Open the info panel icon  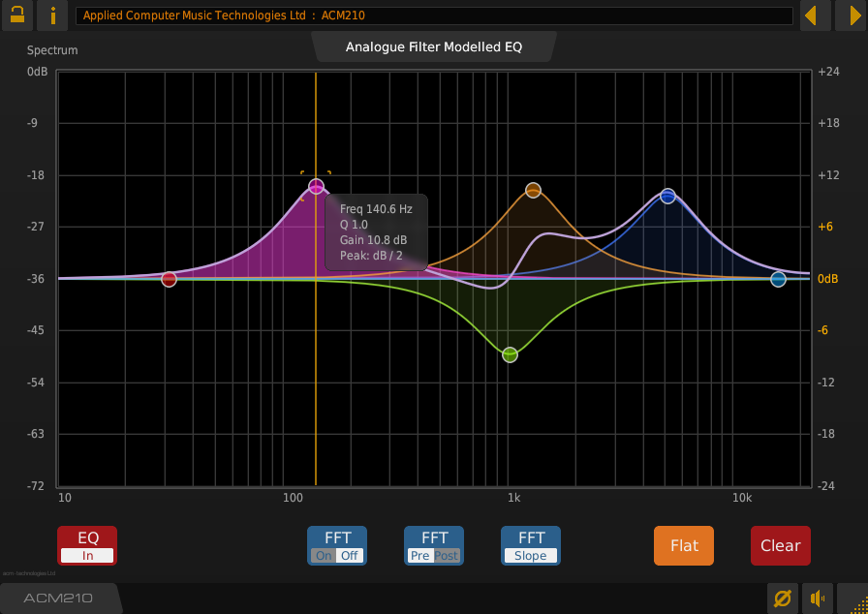[52, 15]
